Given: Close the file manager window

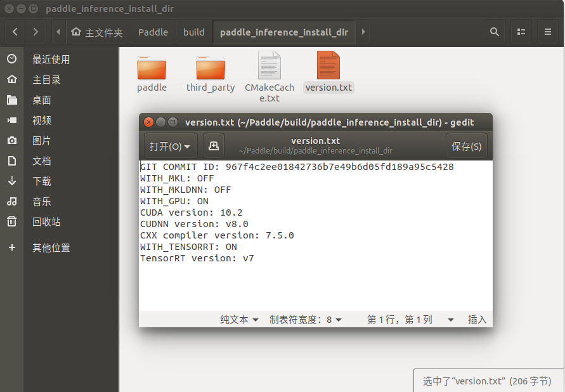Looking at the screenshot, I should click(x=10, y=9).
